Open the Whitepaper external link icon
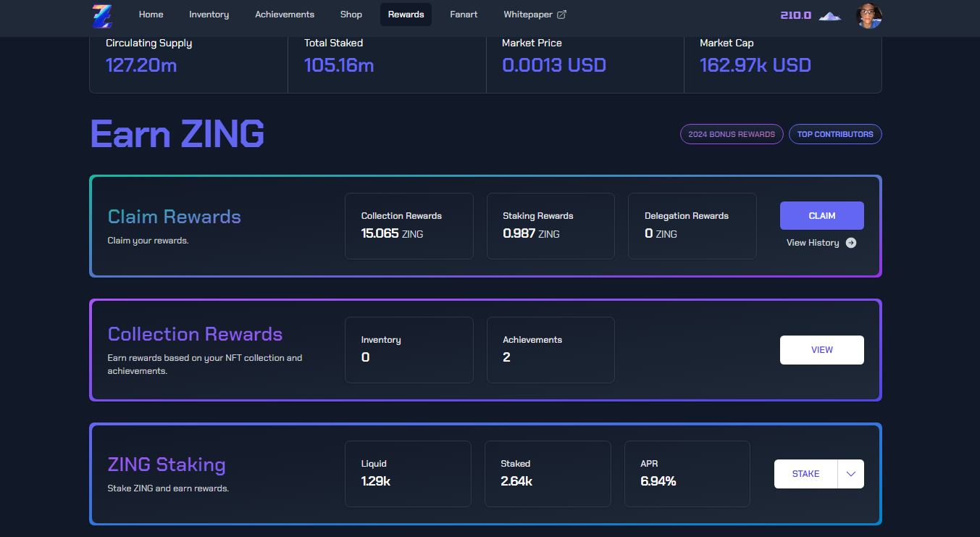 tap(561, 14)
